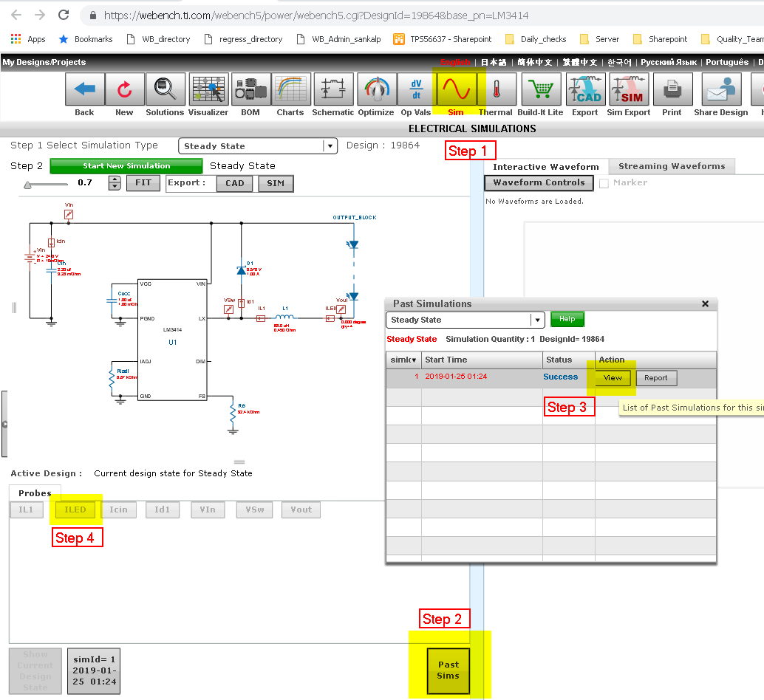Open the Sim waveform icon

pos(457,89)
